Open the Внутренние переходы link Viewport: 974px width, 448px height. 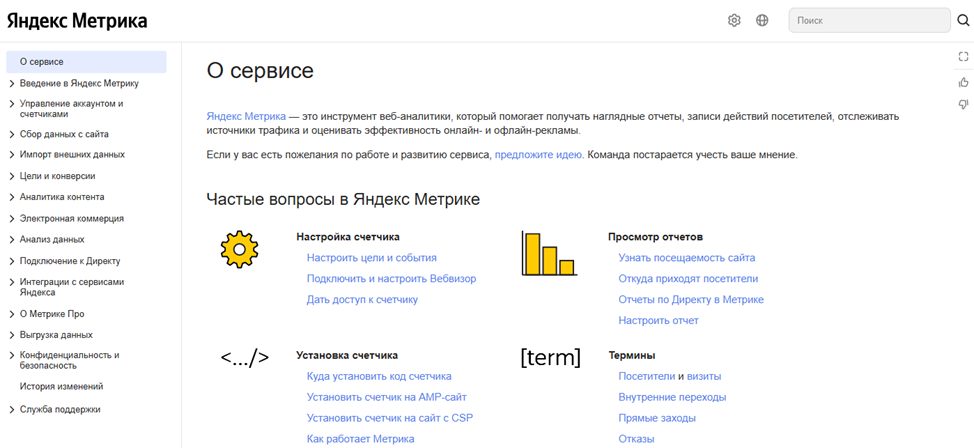[672, 397]
